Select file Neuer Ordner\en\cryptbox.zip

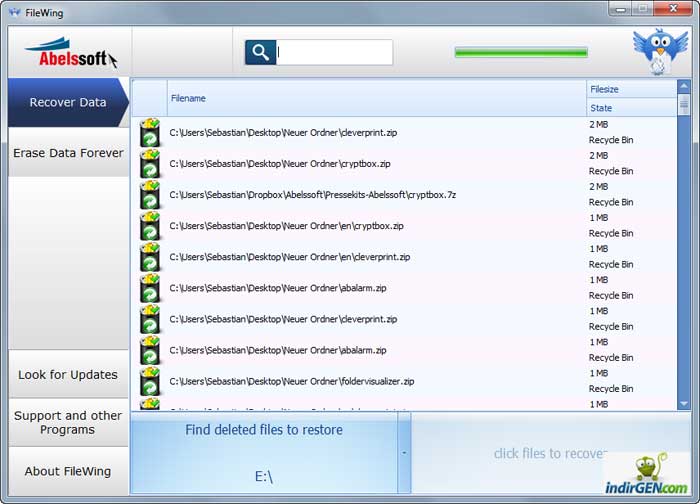286,226
